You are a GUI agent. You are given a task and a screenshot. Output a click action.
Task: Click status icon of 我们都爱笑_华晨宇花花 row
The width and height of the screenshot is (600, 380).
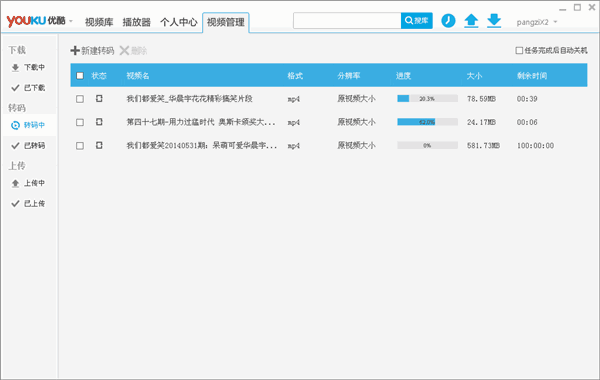point(99,98)
